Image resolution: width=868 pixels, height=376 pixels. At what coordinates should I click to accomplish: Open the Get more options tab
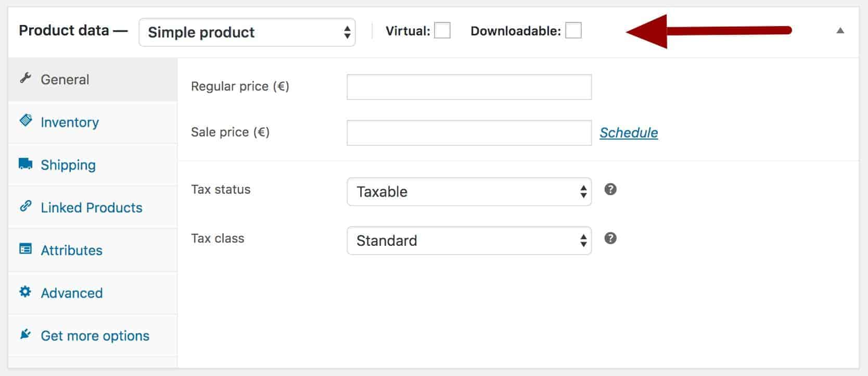(93, 336)
